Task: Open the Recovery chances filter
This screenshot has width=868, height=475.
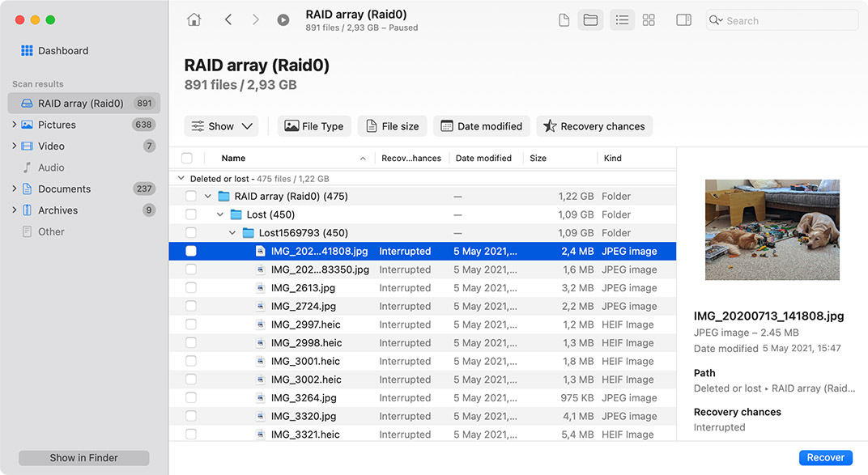Action: point(594,126)
